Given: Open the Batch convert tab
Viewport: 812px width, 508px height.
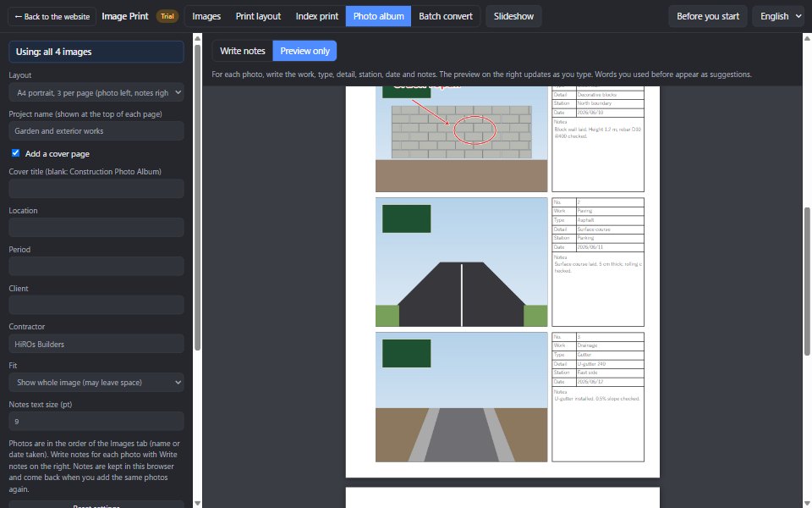Looking at the screenshot, I should [446, 16].
